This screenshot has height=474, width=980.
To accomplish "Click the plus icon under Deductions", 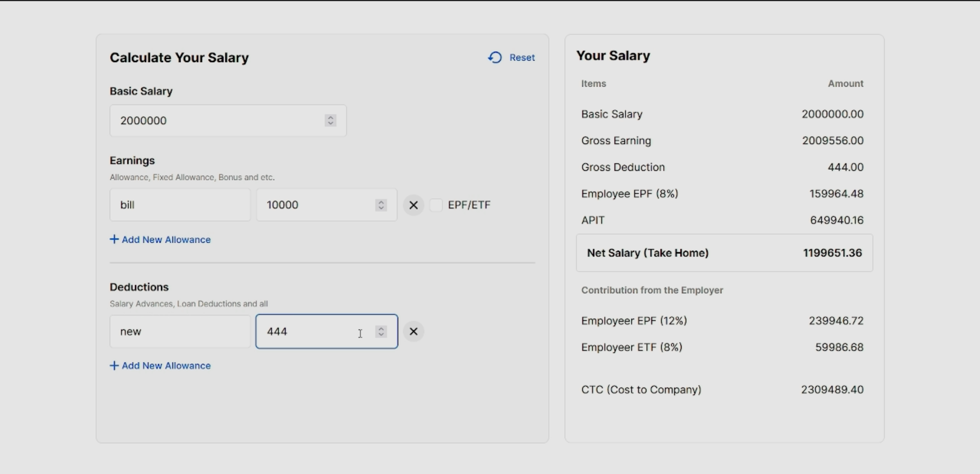I will click(x=114, y=365).
